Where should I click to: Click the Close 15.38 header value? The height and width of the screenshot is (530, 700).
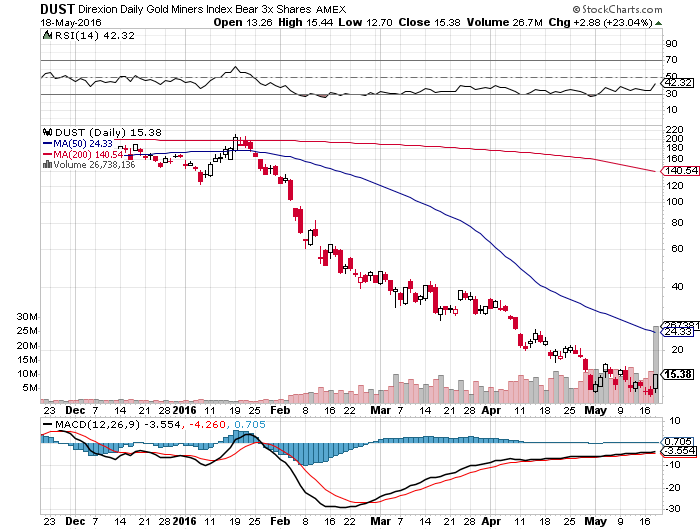(x=429, y=22)
